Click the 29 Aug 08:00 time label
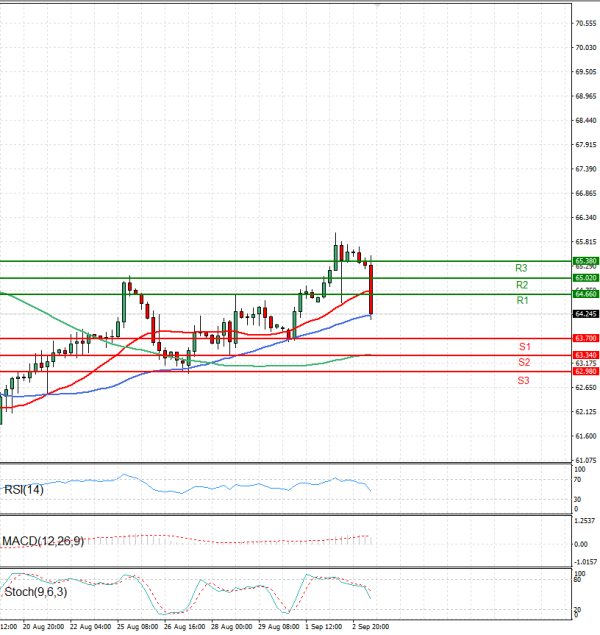The image size is (600, 635). tap(279, 626)
